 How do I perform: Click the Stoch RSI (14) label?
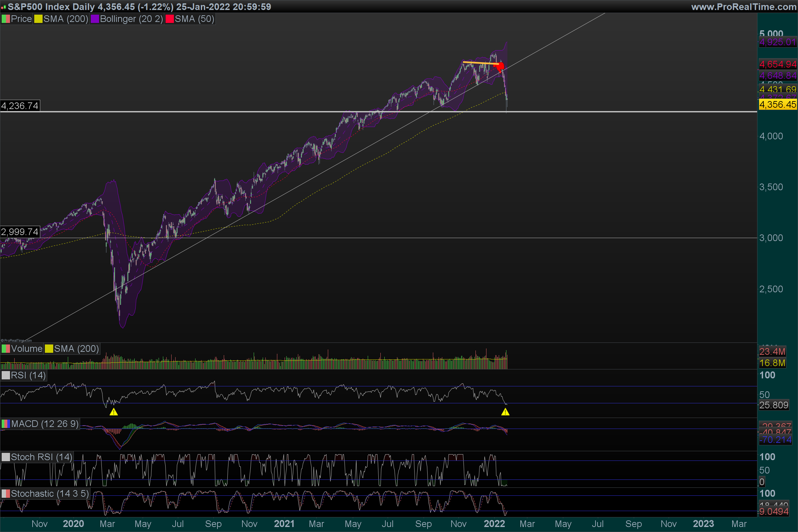(41, 457)
